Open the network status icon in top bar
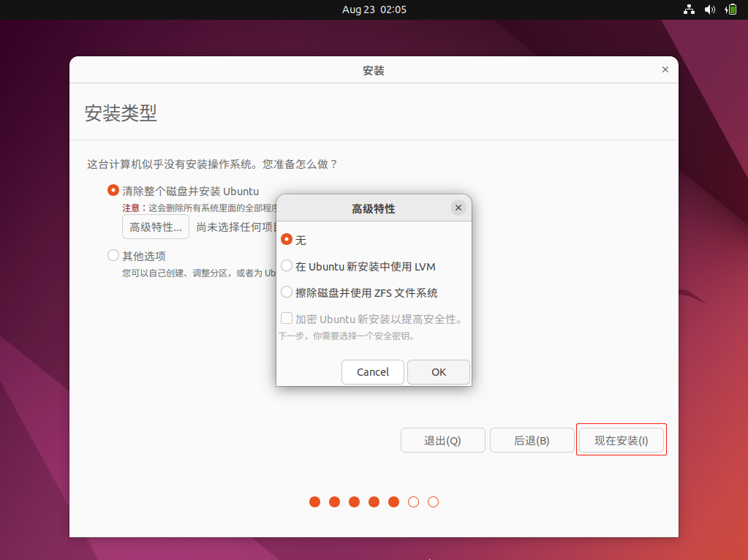The width and height of the screenshot is (748, 560). coord(689,10)
